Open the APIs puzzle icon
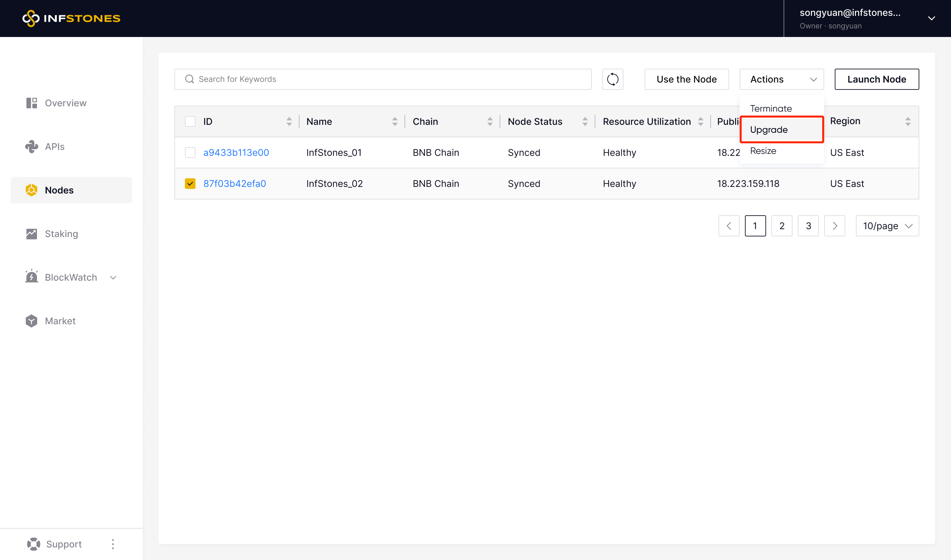The width and height of the screenshot is (951, 560). (x=32, y=146)
